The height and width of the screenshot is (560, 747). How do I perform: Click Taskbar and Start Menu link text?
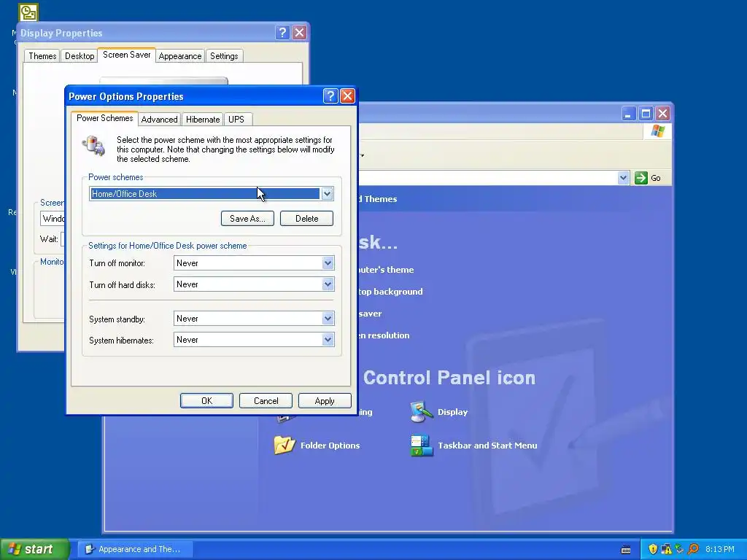point(487,446)
